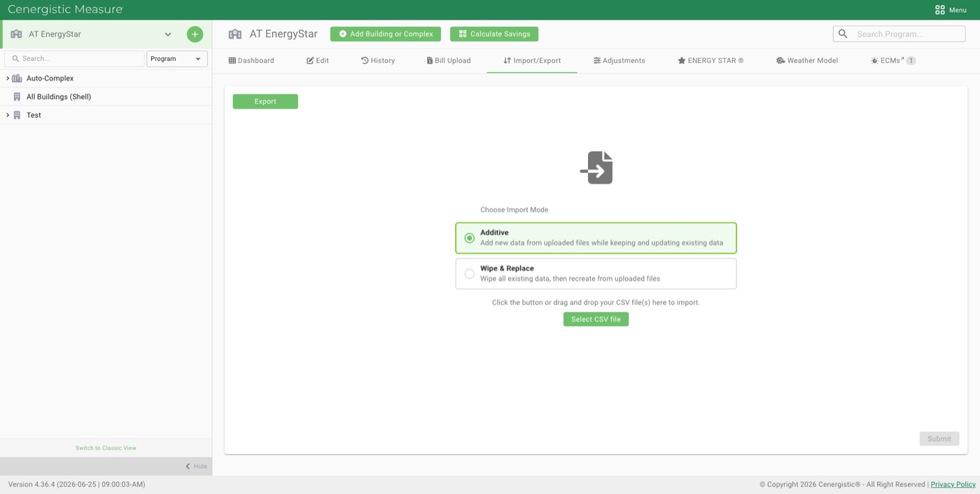980x494 pixels.
Task: Open the Edit tab
Action: [x=318, y=60]
